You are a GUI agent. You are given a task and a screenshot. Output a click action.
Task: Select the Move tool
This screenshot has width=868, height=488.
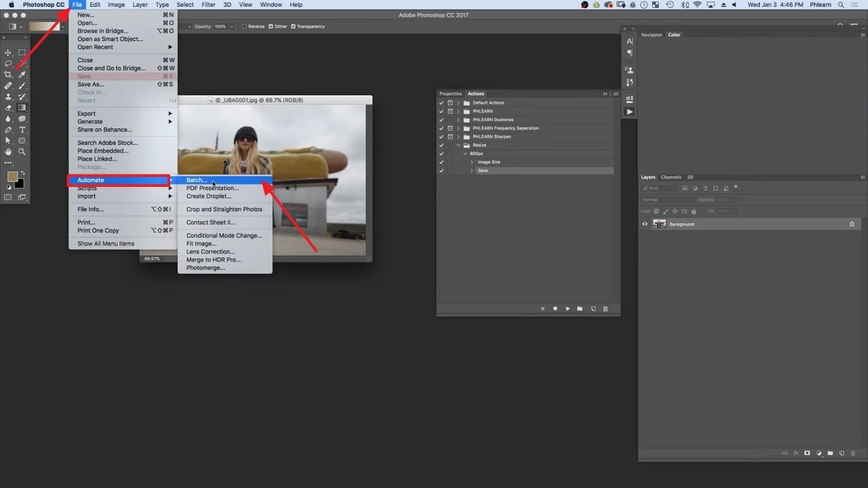8,53
